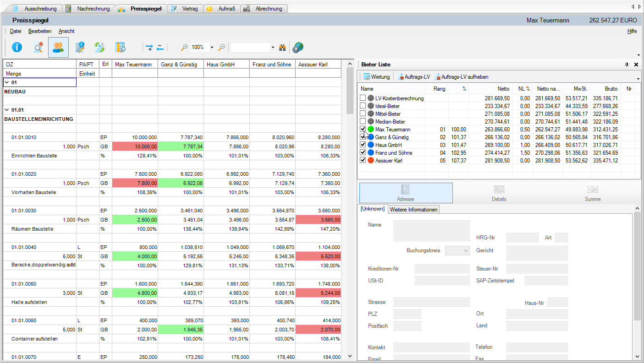Viewport: 644px width, 363px height.
Task: Uncheck the Assauer Karl checkbox
Action: [363, 160]
